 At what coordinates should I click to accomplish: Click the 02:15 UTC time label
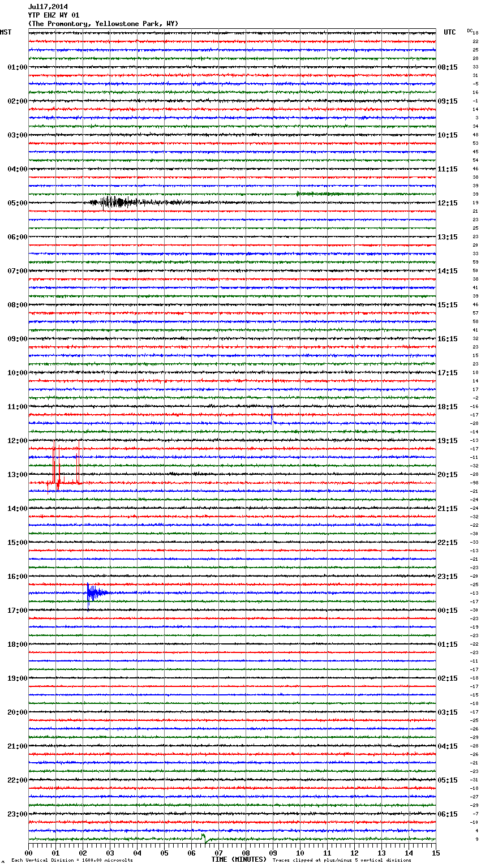[x=448, y=678]
